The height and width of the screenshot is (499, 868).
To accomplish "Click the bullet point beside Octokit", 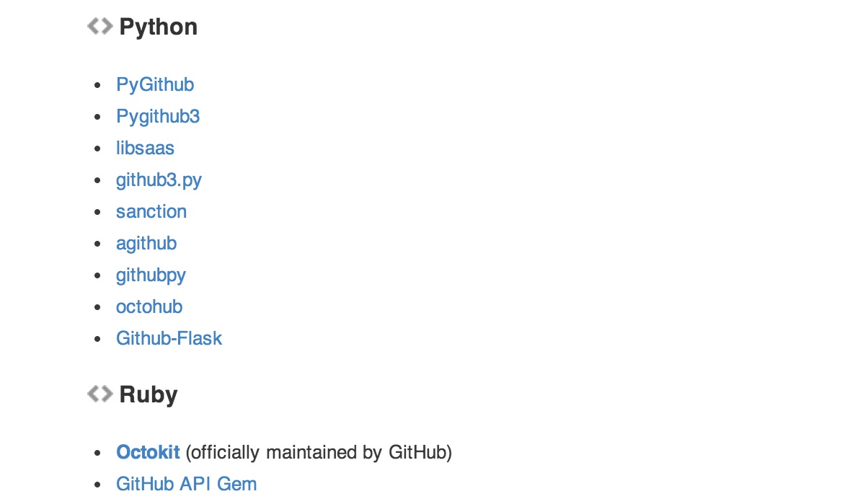I will coord(98,454).
